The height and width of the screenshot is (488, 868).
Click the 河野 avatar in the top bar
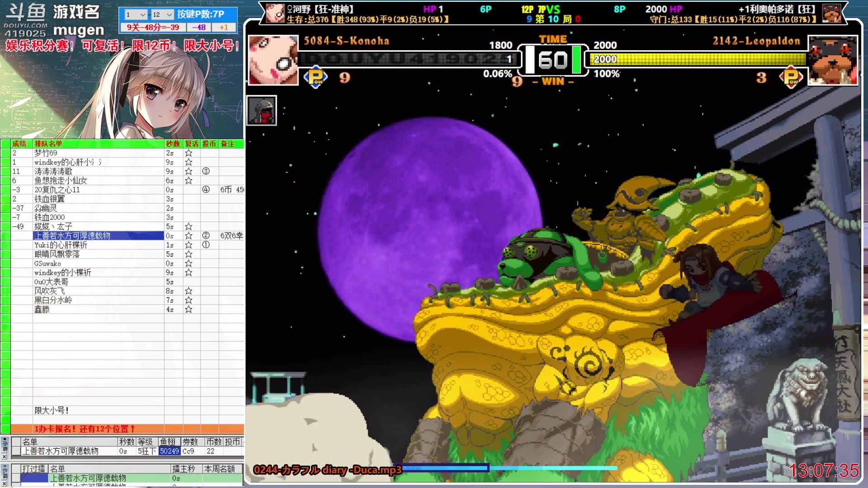[275, 13]
